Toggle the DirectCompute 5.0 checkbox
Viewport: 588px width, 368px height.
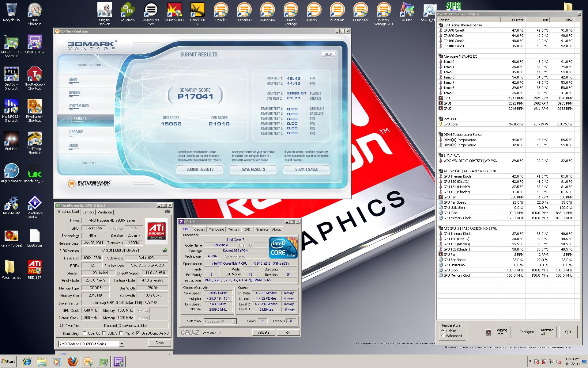pyautogui.click(x=138, y=333)
